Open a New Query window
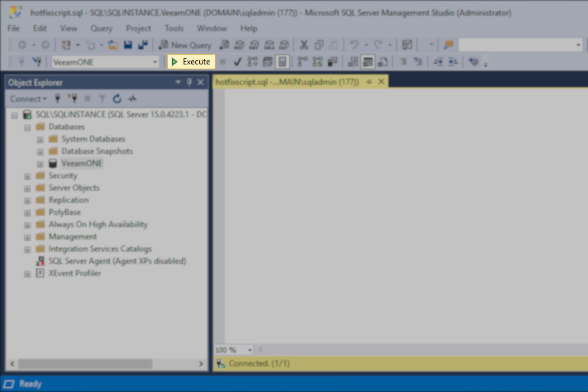The height and width of the screenshot is (392, 588). pos(185,45)
